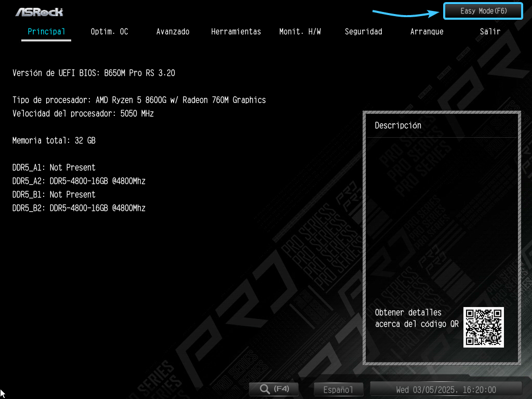The image size is (532, 399).
Task: Click the QR code image
Action: [484, 327]
